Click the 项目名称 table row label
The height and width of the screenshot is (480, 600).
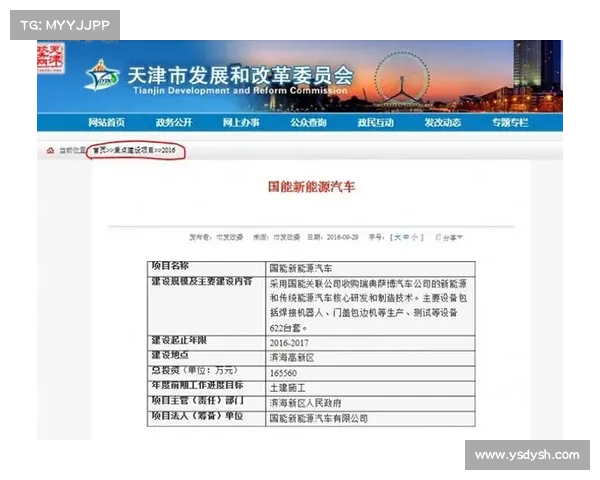click(170, 265)
